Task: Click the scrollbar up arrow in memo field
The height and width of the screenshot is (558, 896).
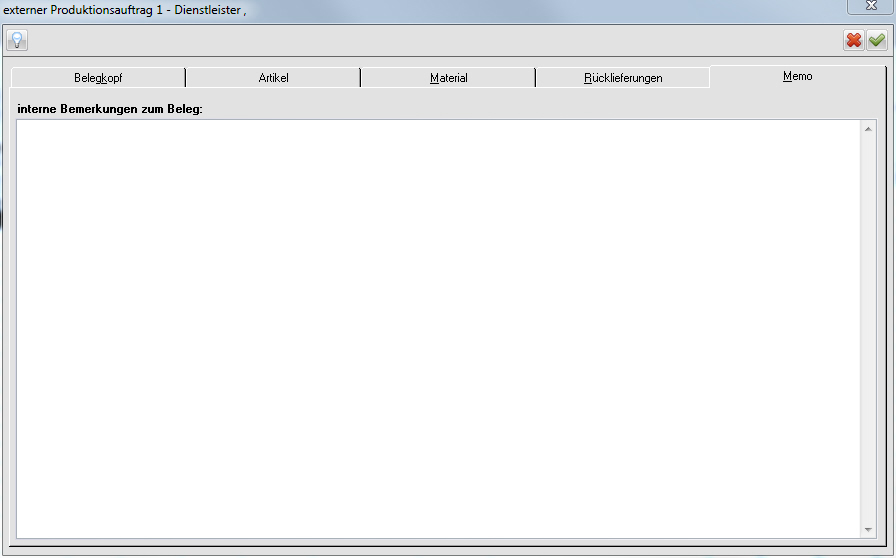Action: (868, 129)
